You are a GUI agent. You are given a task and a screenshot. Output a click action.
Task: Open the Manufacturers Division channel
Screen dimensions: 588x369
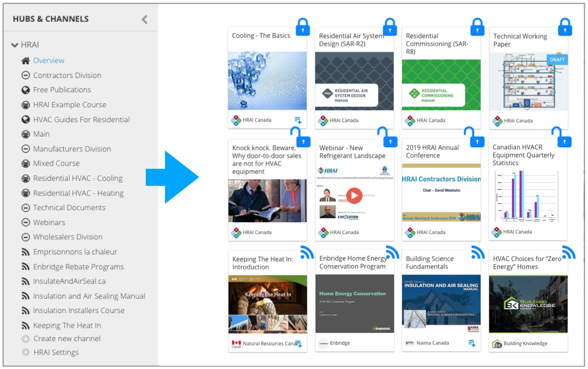pos(72,149)
